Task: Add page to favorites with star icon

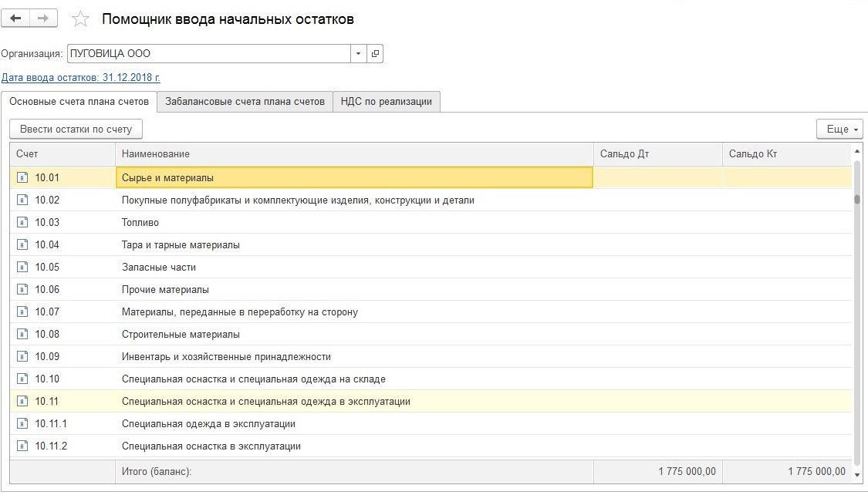Action: [x=81, y=19]
